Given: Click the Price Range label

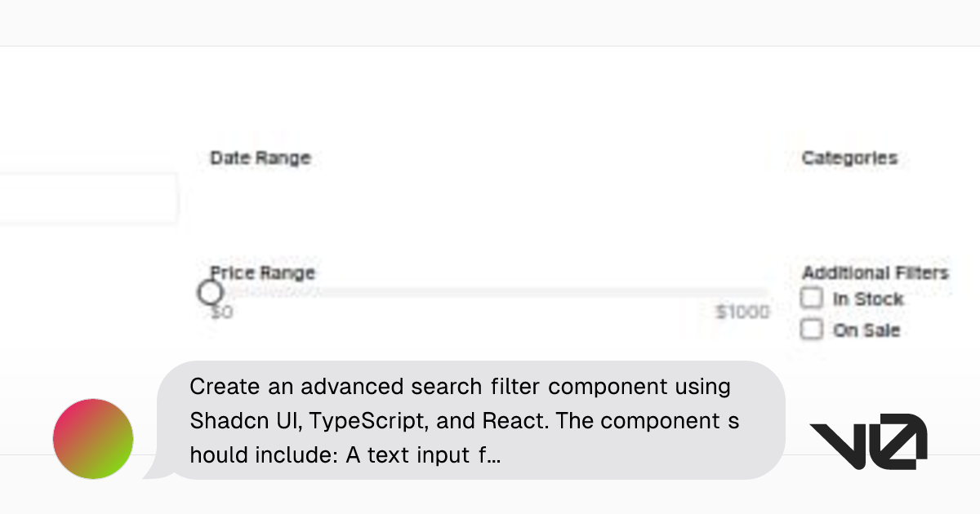Looking at the screenshot, I should click(x=261, y=273).
